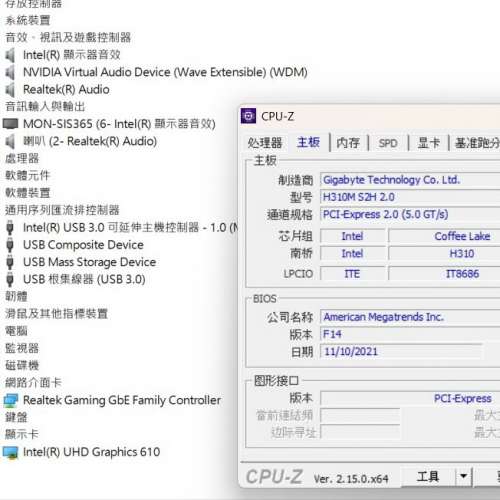Image resolution: width=500 pixels, height=500 pixels.
Task: Select the 網路介面卡 category
Action: pyautogui.click(x=33, y=383)
